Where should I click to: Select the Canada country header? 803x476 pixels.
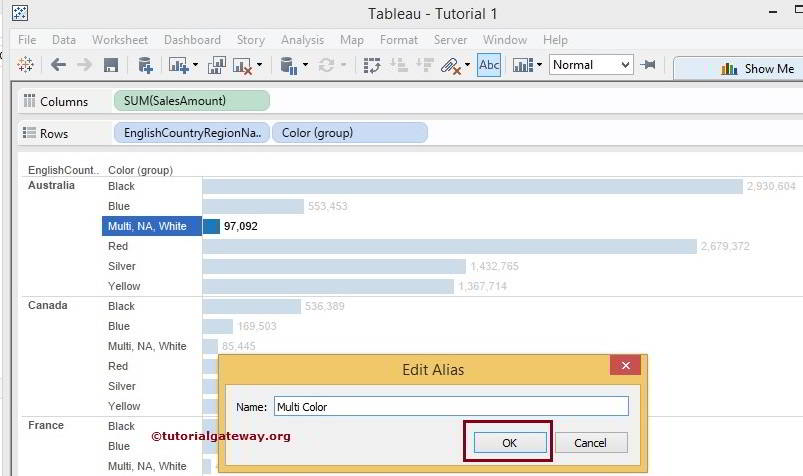[x=48, y=305]
